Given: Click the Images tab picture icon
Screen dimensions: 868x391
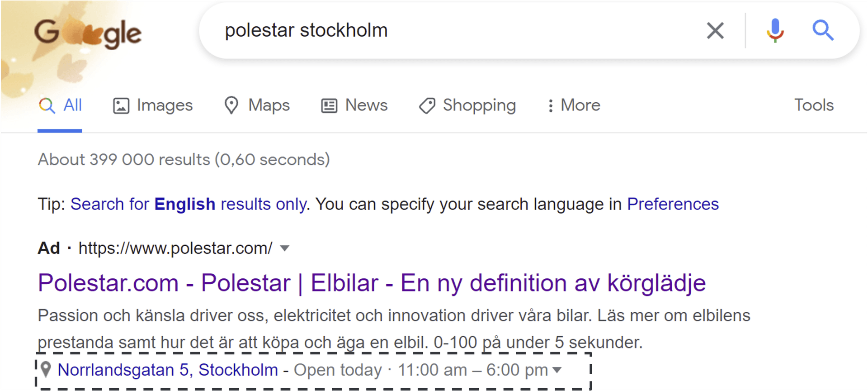Looking at the screenshot, I should pos(121,105).
